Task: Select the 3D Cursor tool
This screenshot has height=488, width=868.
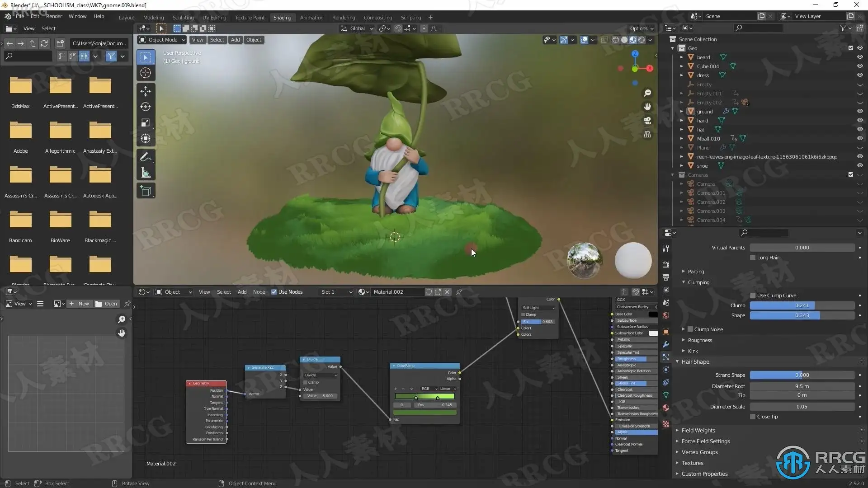Action: [146, 73]
